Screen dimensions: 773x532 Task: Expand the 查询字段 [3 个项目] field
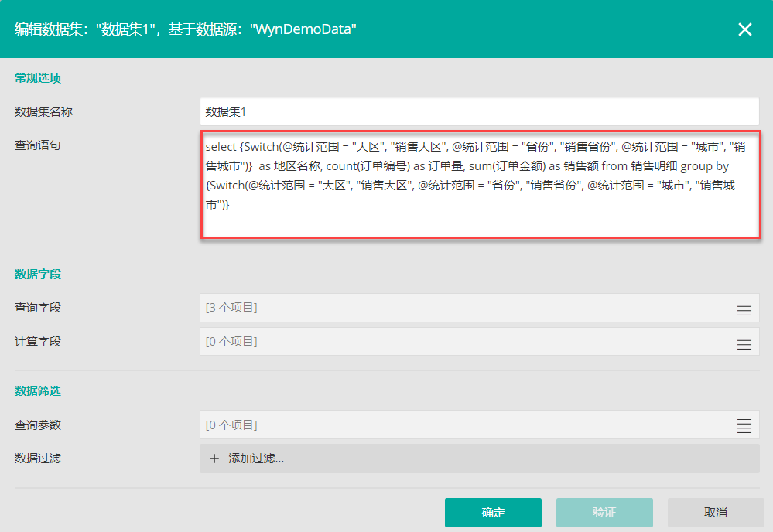click(479, 308)
